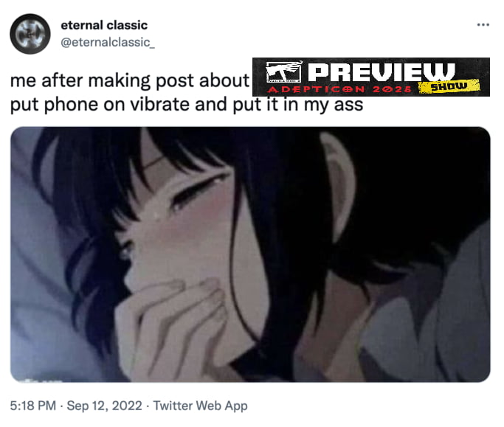Click the red ADEPTICON 2025 text
The image size is (504, 427).
(x=339, y=89)
